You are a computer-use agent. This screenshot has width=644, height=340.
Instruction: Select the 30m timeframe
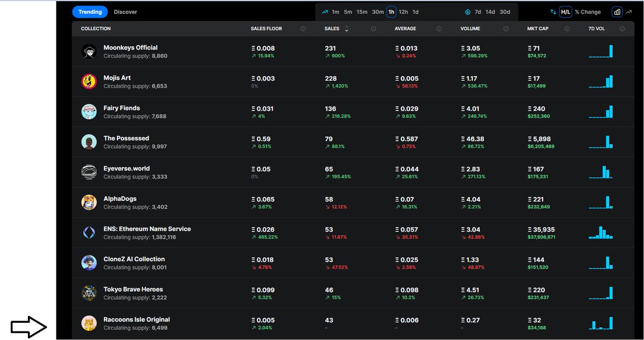point(378,12)
